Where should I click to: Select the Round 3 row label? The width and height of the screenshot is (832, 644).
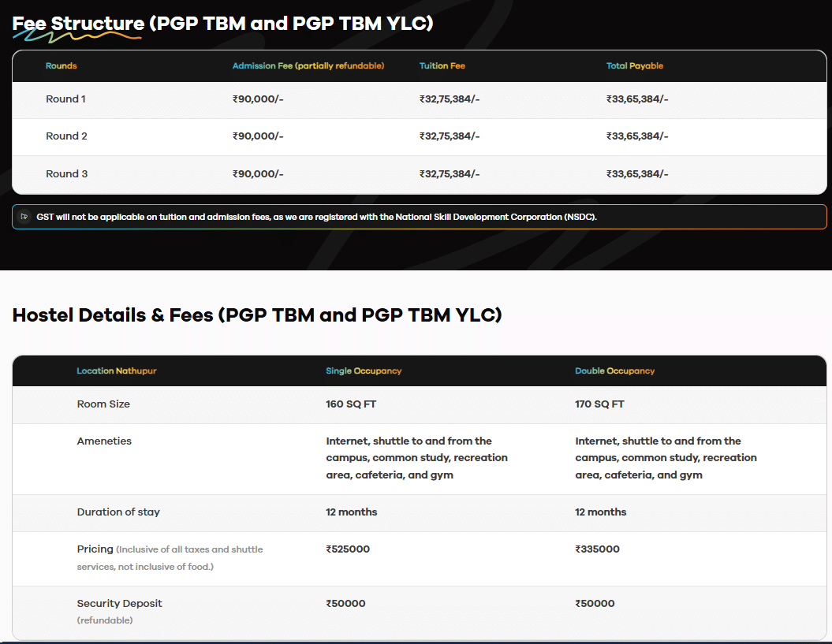pos(66,174)
